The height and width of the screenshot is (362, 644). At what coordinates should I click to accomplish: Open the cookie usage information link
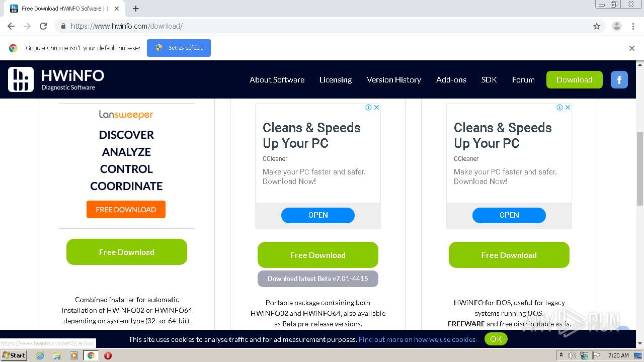418,339
